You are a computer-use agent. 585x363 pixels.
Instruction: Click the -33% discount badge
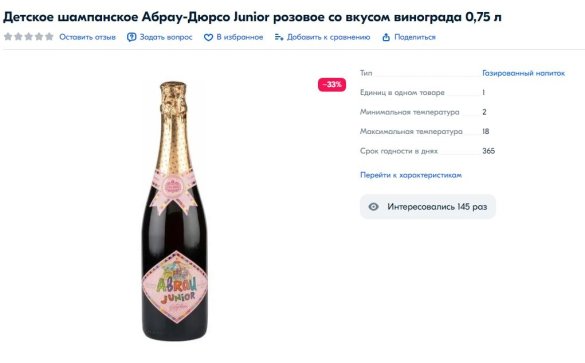332,85
